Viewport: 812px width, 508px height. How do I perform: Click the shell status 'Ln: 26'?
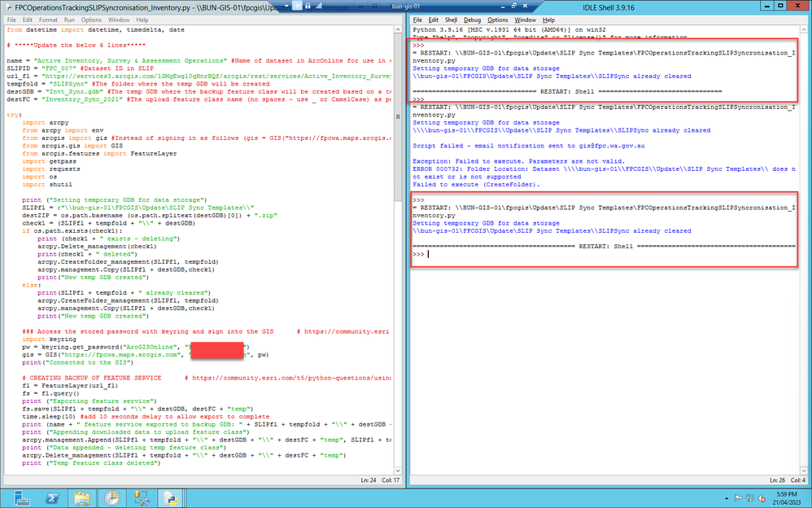[x=777, y=480]
